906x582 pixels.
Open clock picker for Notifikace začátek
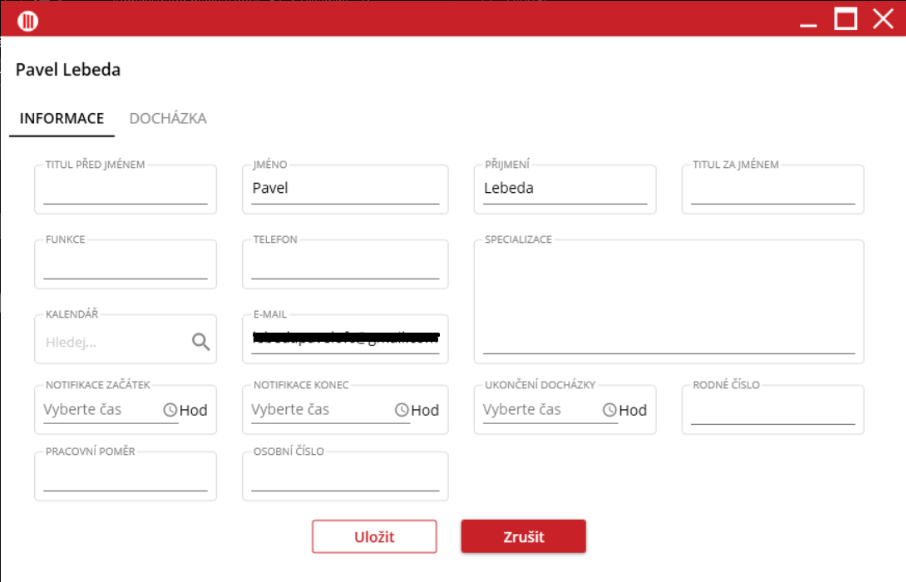[x=170, y=410]
